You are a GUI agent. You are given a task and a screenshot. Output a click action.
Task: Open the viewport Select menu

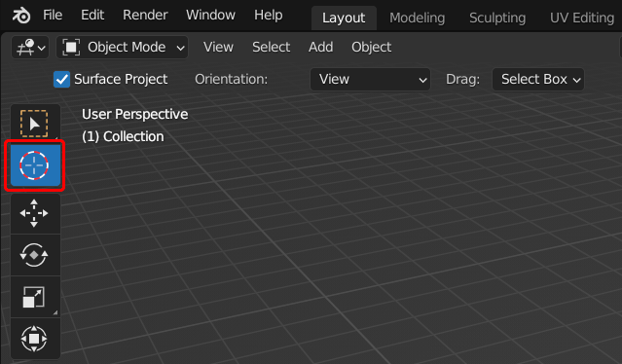[x=271, y=47]
